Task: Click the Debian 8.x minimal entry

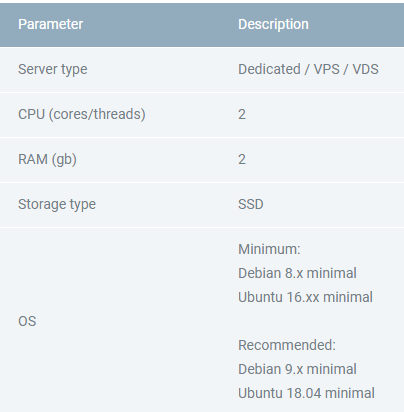Action: pos(297,273)
